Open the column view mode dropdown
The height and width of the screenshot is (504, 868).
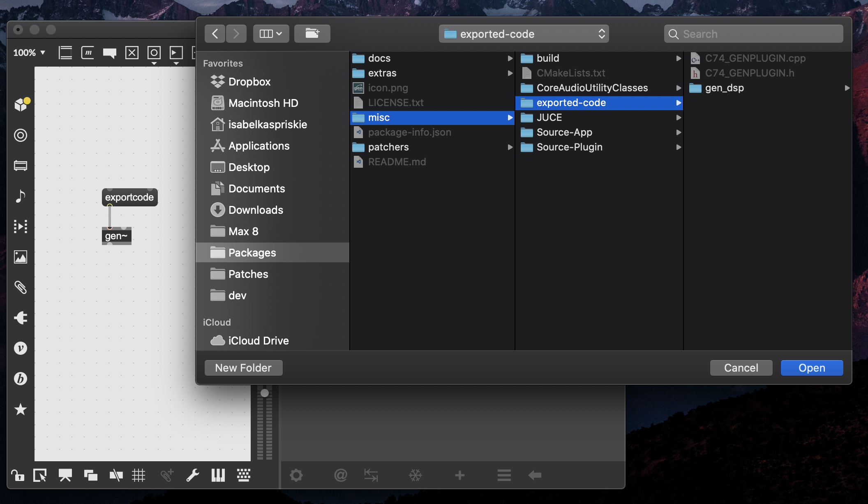271,34
